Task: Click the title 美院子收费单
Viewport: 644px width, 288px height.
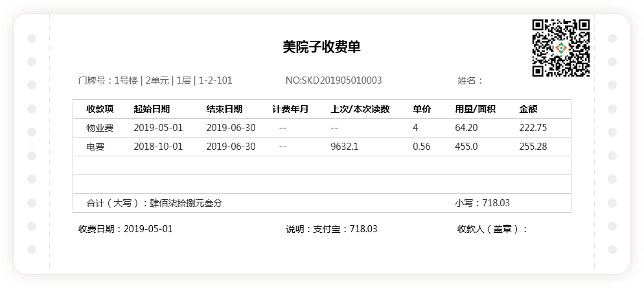Action: tap(321, 47)
